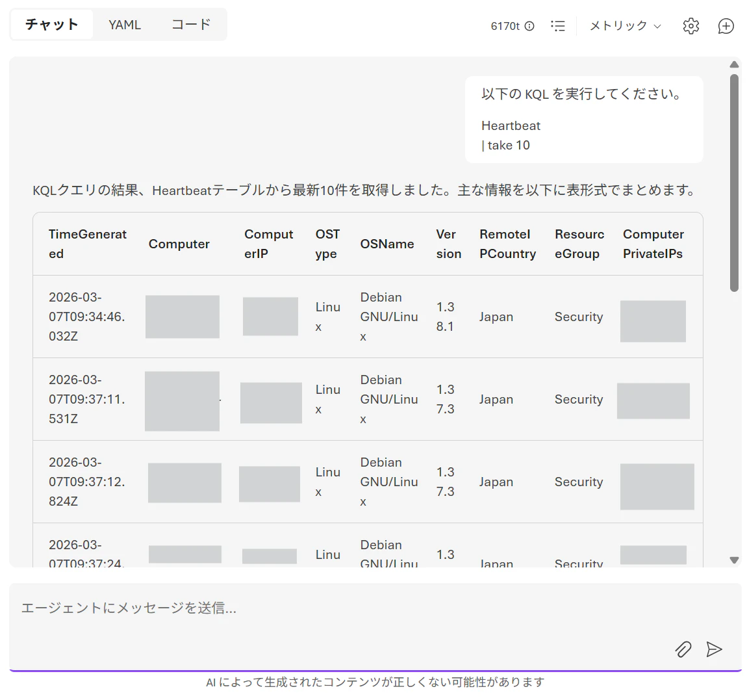Open the コード tab
This screenshot has height=700, width=747.
190,24
